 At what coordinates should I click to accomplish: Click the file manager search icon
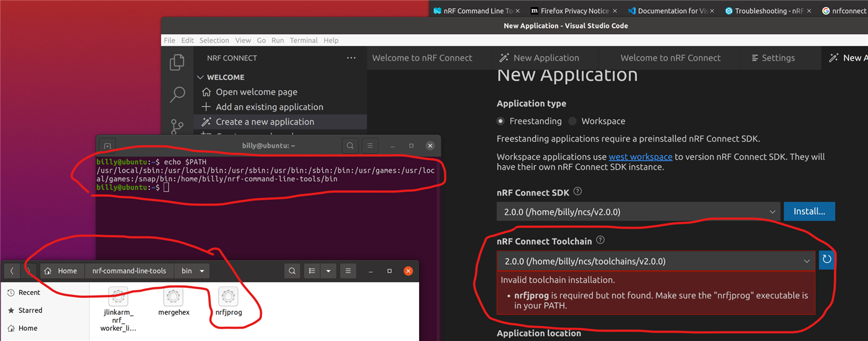292,271
